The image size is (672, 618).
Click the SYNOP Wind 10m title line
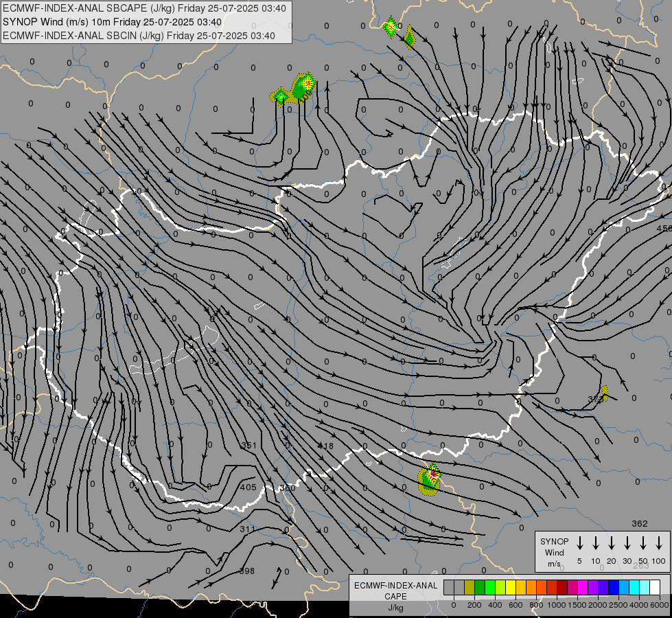pyautogui.click(x=113, y=22)
